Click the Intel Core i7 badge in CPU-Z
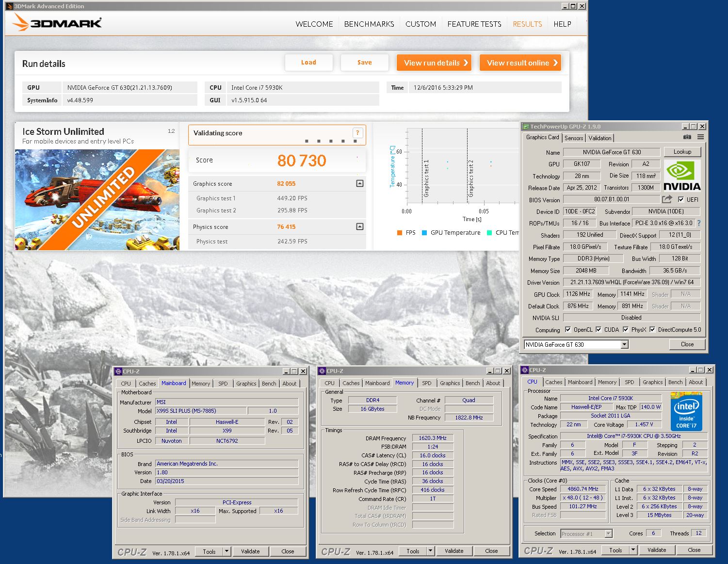The width and height of the screenshot is (728, 564). pos(686,411)
